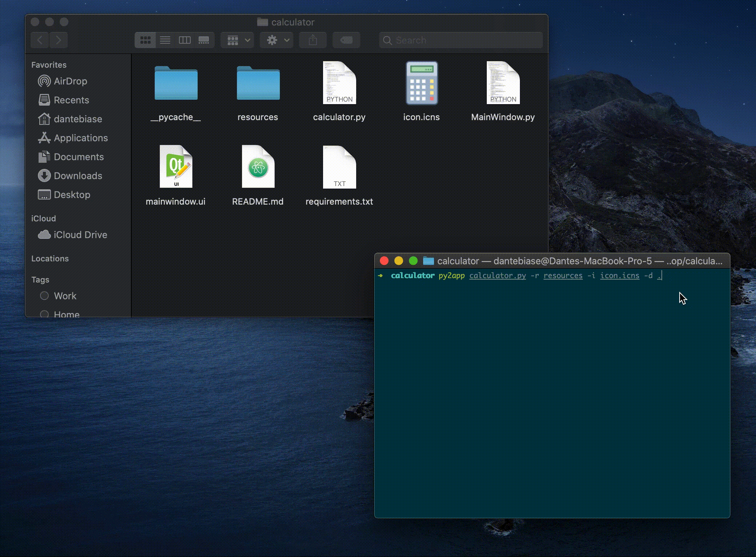The width and height of the screenshot is (756, 557).
Task: Select the README.md file
Action: (x=258, y=167)
